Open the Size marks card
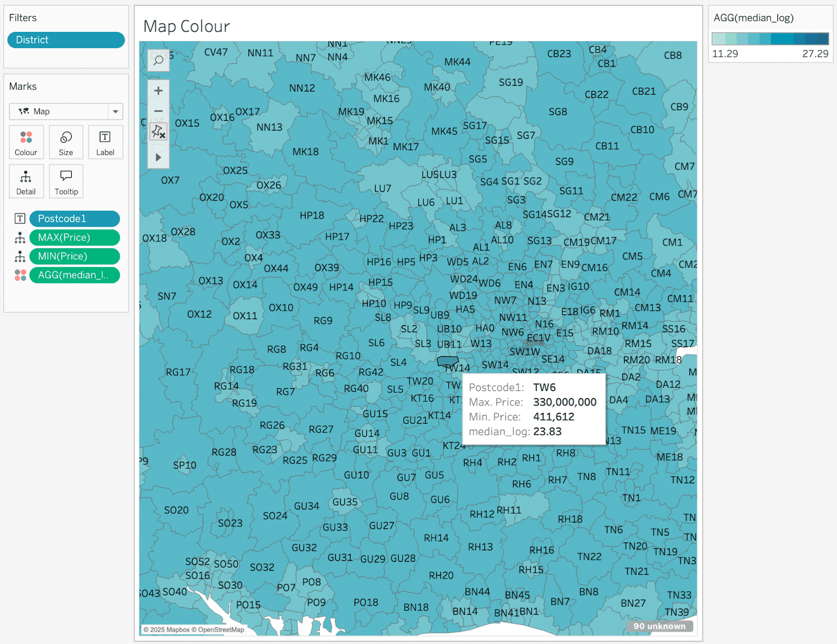This screenshot has width=837, height=644. pyautogui.click(x=66, y=142)
